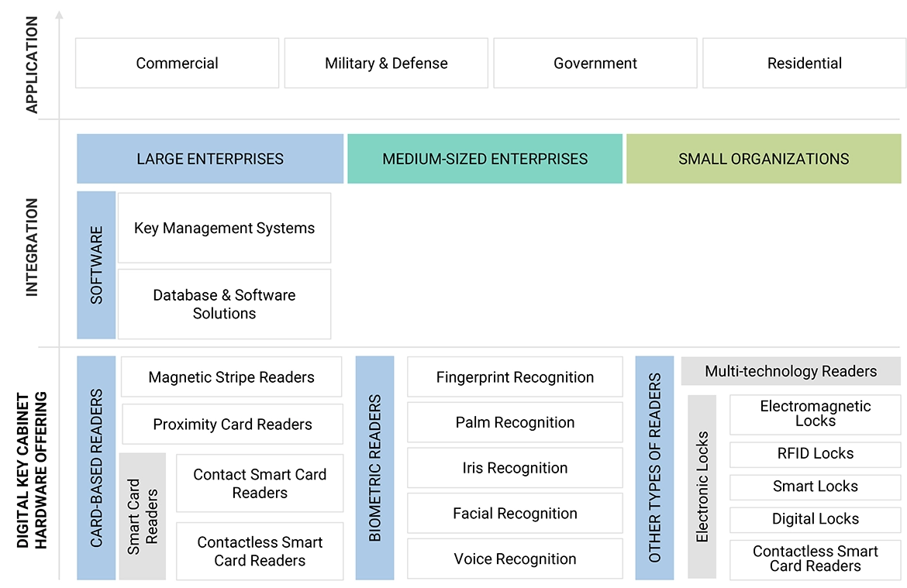Viewport: 907px width, 588px height.
Task: Select Magnetic Stripe Readers box
Action: [231, 377]
